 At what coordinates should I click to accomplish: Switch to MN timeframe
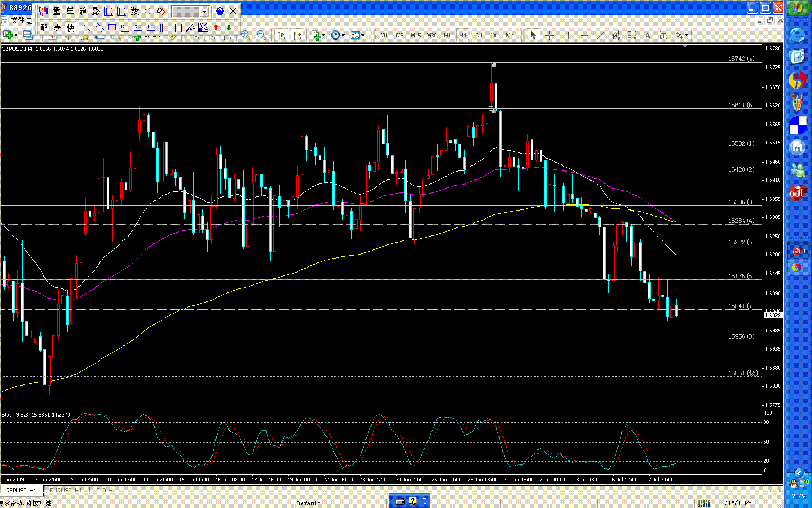tap(510, 35)
